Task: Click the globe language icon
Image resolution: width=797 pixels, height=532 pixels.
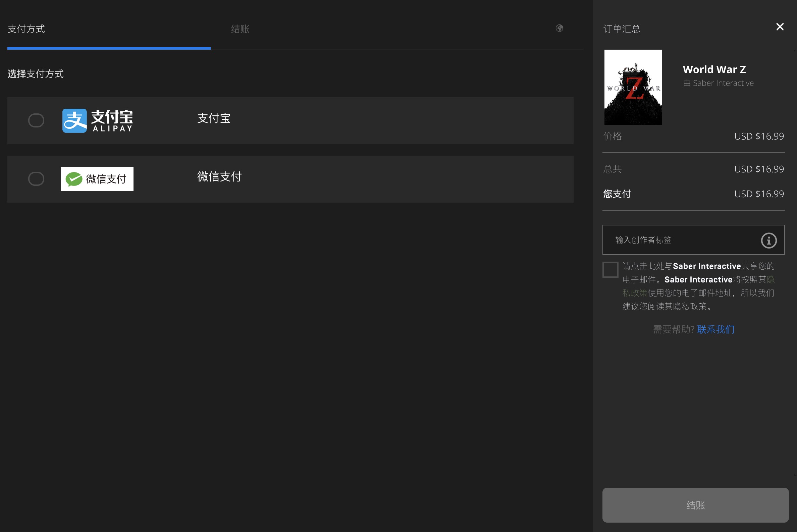Action: pyautogui.click(x=559, y=28)
